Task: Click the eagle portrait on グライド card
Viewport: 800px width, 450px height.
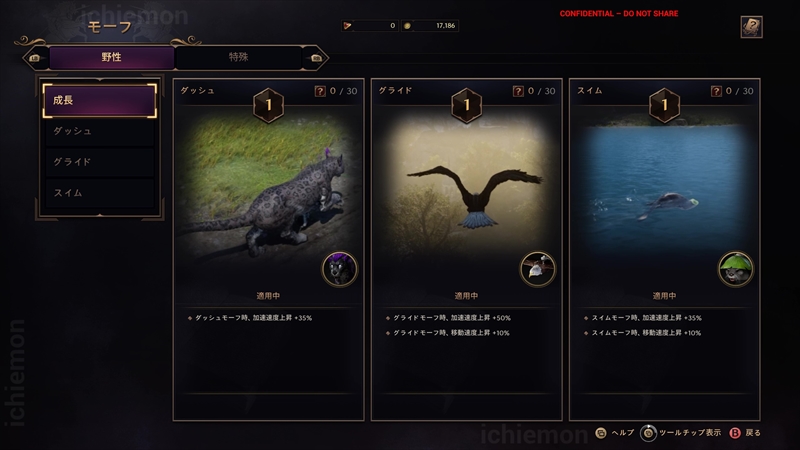Action: [538, 269]
